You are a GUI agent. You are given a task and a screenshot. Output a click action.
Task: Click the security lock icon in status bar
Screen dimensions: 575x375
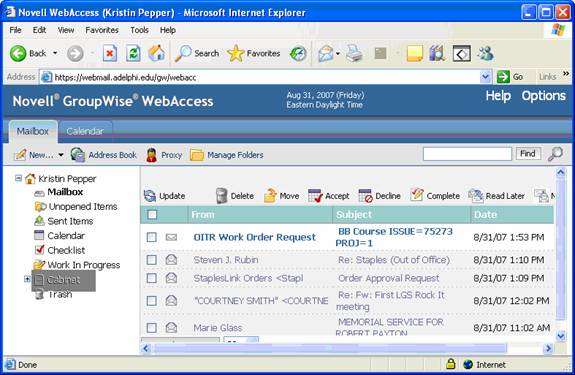click(451, 364)
